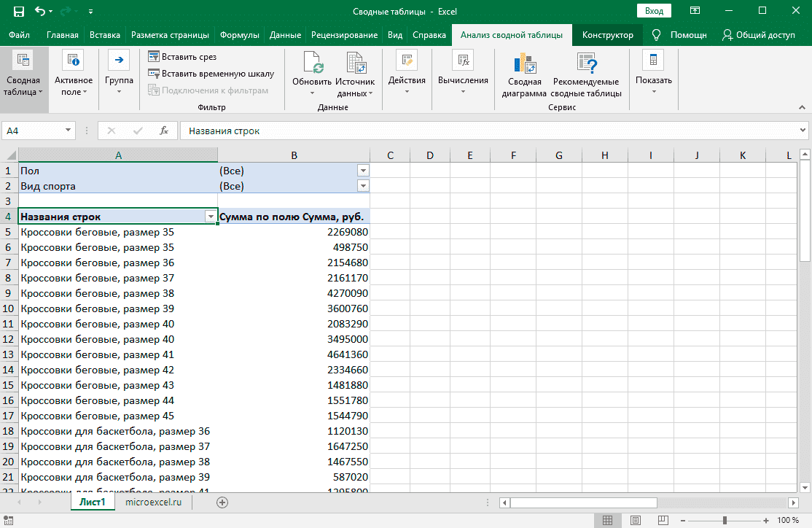
Task: Switch to the Конструктор tab
Action: coord(607,35)
